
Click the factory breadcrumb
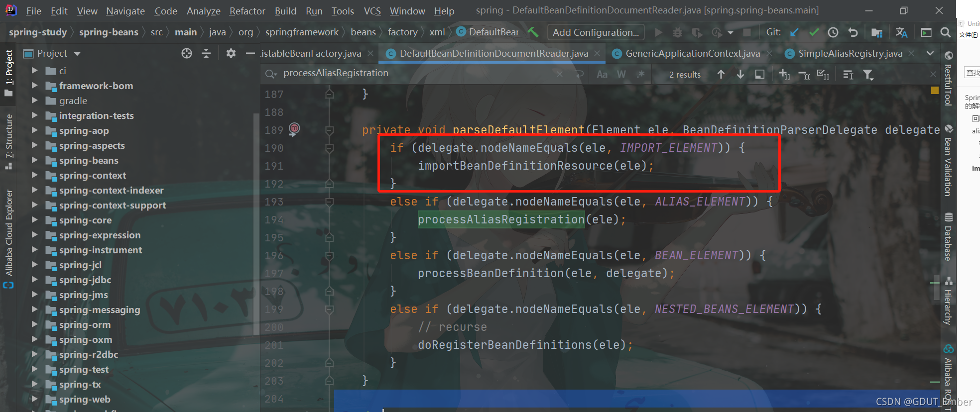pos(402,32)
